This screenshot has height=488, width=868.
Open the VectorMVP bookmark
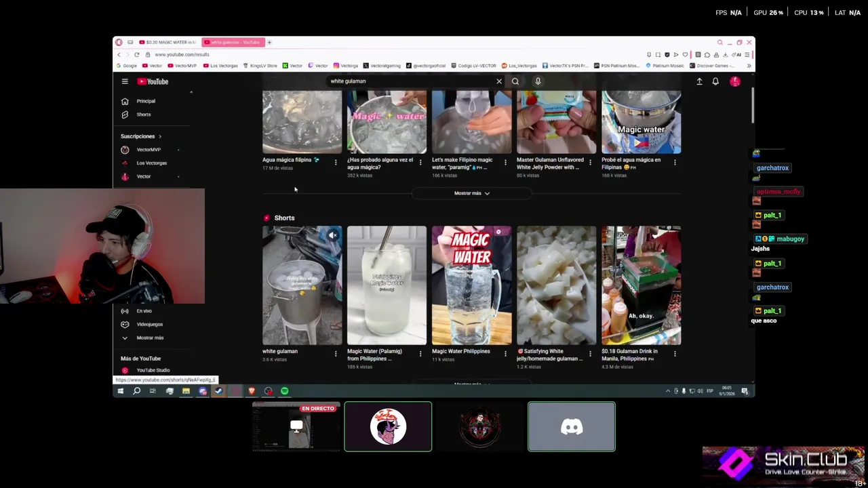pos(182,66)
